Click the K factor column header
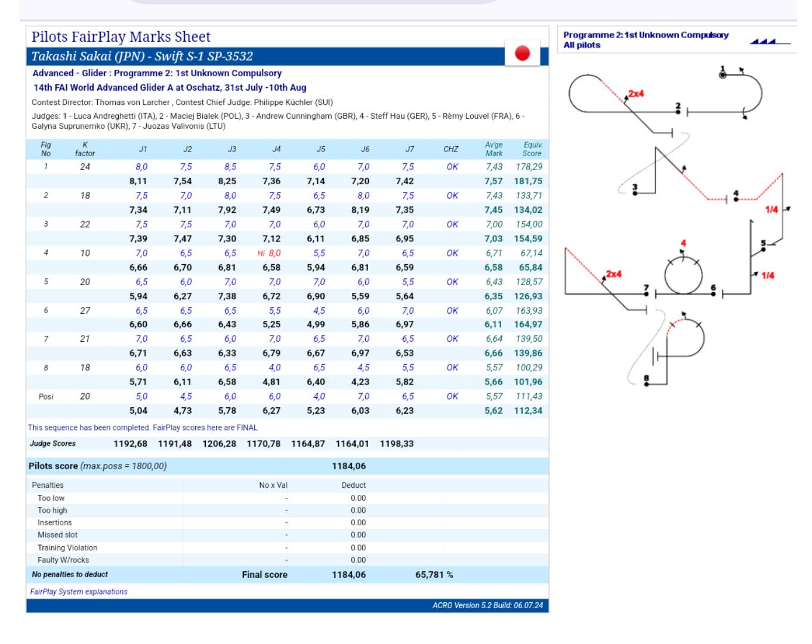 [x=85, y=149]
